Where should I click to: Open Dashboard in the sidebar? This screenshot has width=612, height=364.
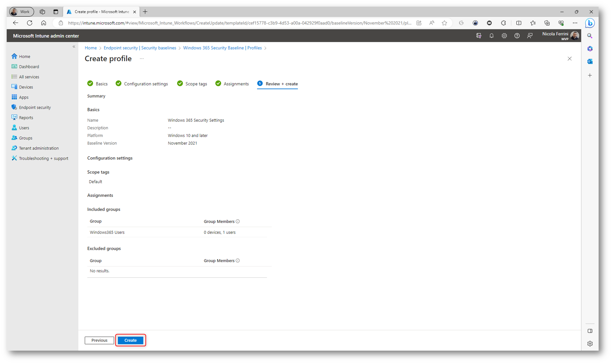coord(29,66)
